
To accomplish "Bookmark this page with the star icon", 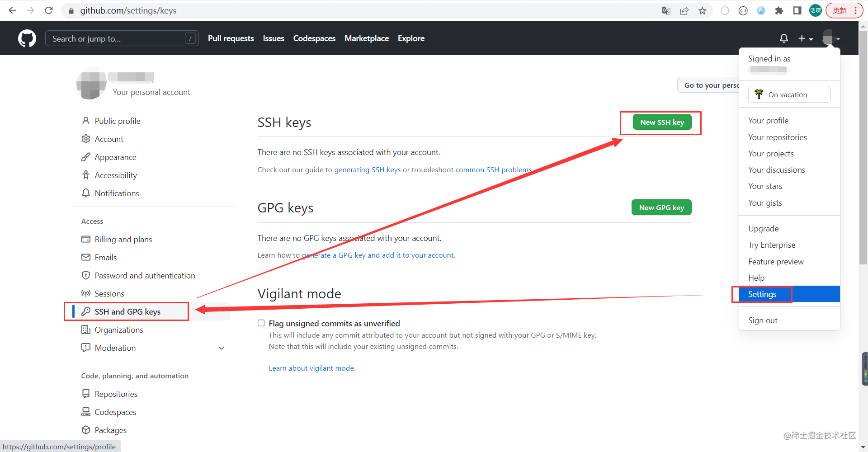I will click(x=702, y=10).
